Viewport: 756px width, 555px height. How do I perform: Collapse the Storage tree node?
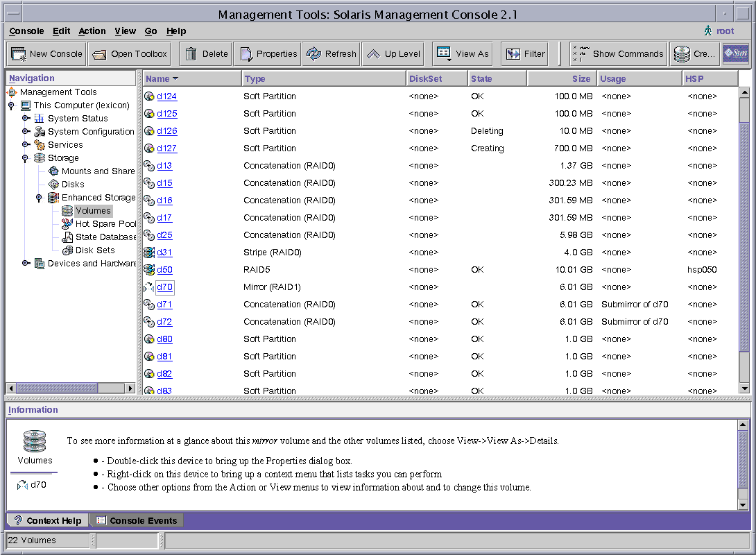click(x=26, y=157)
